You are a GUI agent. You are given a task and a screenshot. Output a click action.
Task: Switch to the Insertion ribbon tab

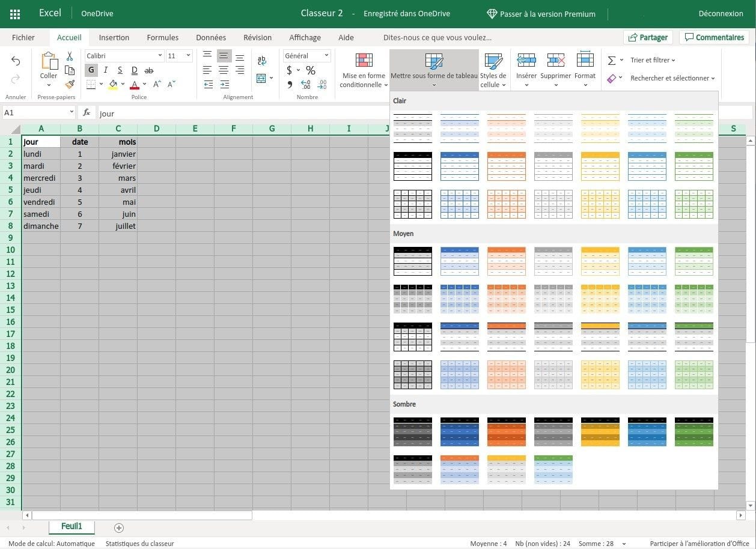pyautogui.click(x=114, y=37)
